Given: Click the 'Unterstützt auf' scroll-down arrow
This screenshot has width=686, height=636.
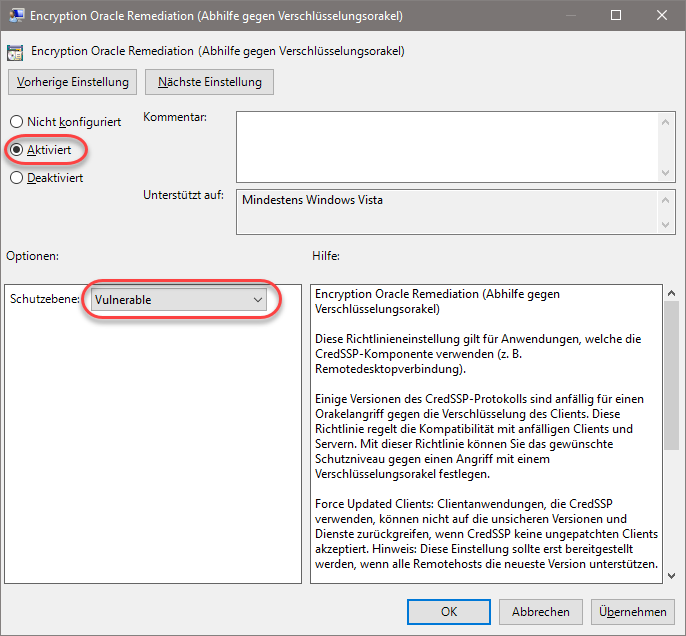Looking at the screenshot, I should 666,227.
